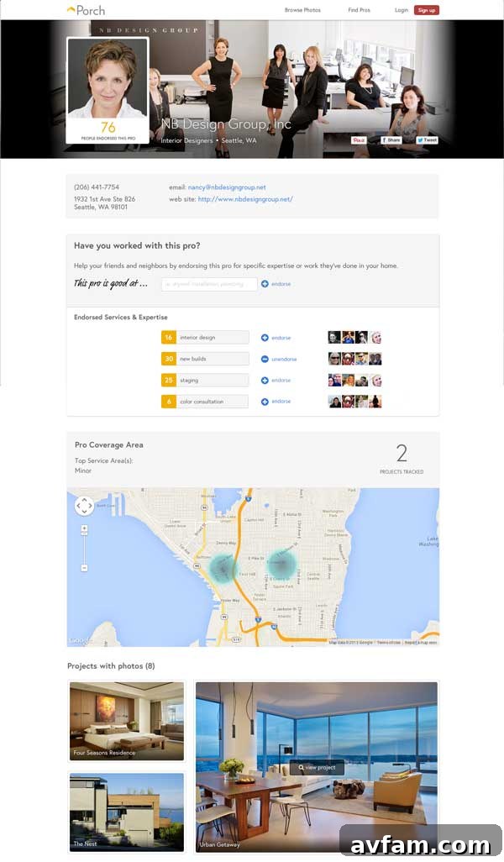Click the 'This pro is good at' input field
The image size is (504, 862).
(x=209, y=284)
